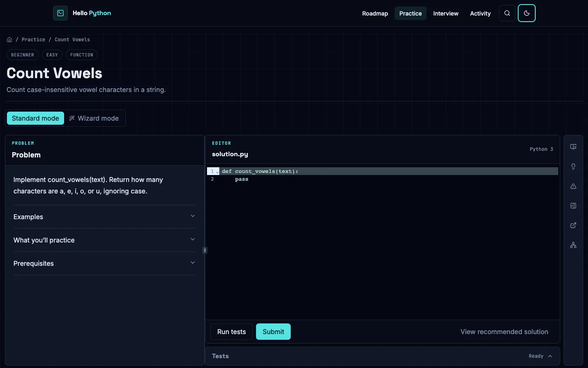Open the Activity nav item

[x=480, y=13]
